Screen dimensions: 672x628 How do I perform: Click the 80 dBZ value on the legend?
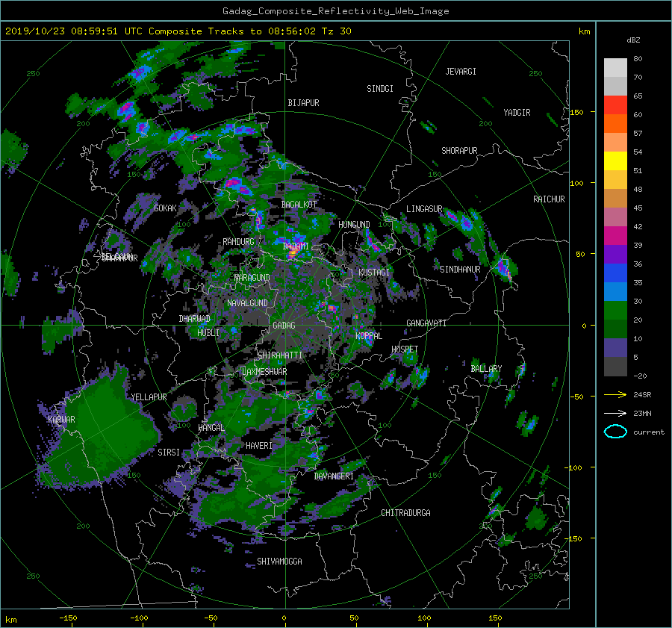point(638,59)
